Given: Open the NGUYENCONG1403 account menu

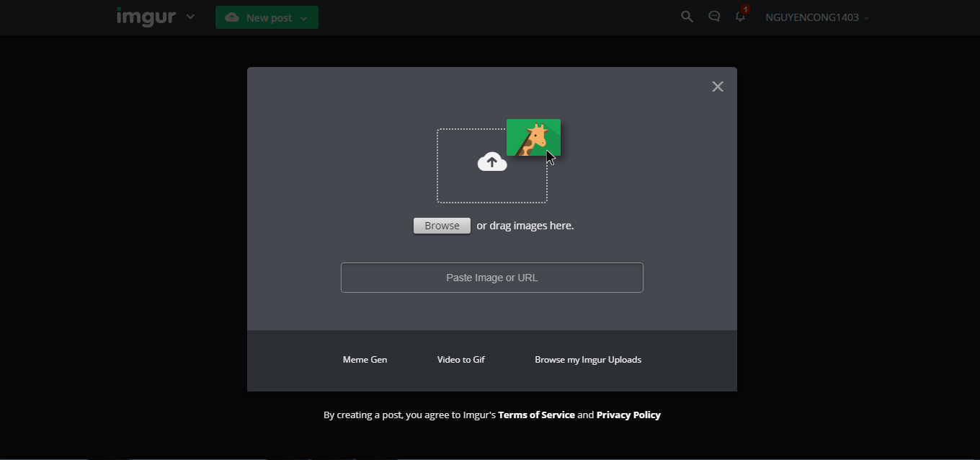Looking at the screenshot, I should [x=817, y=17].
